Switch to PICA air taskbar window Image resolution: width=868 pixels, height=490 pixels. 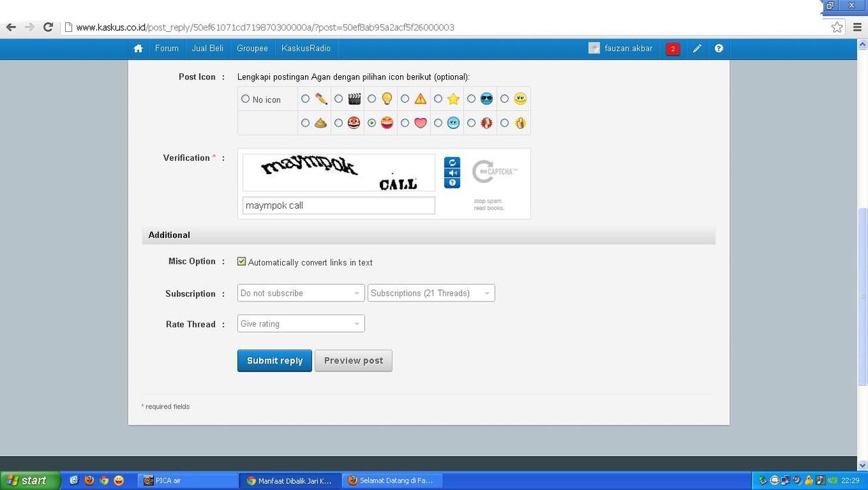coord(188,481)
